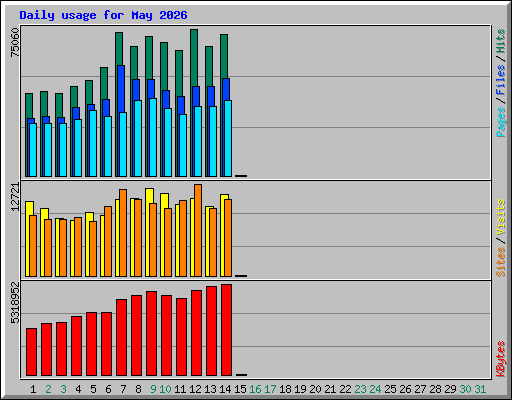
Task: Click the cyan Pages bar for day 8
Action: 138,138
